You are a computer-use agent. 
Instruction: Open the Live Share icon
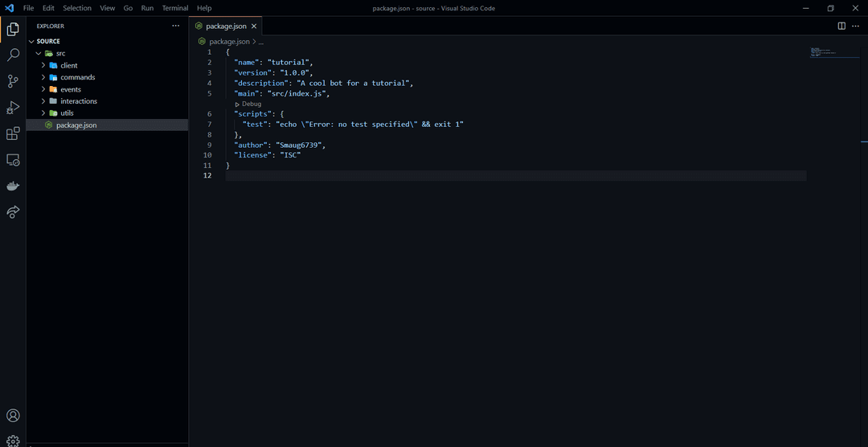13,211
